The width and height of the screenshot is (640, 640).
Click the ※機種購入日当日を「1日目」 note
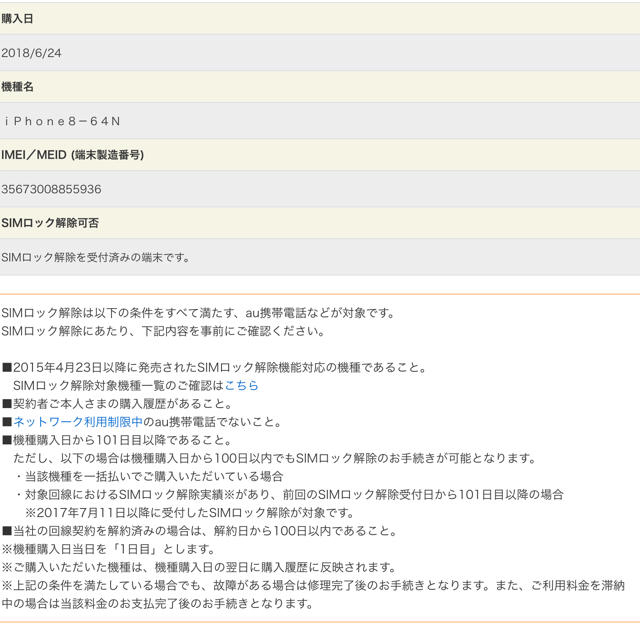click(x=109, y=549)
